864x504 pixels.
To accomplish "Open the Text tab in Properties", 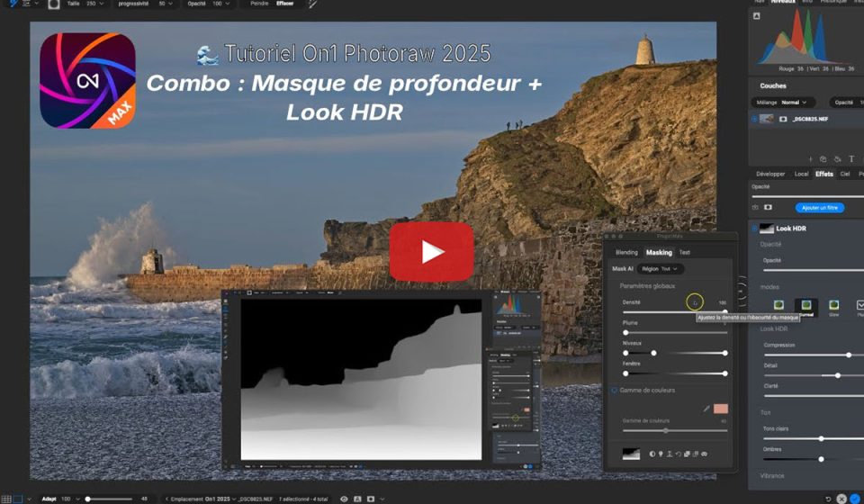I will coord(684,252).
